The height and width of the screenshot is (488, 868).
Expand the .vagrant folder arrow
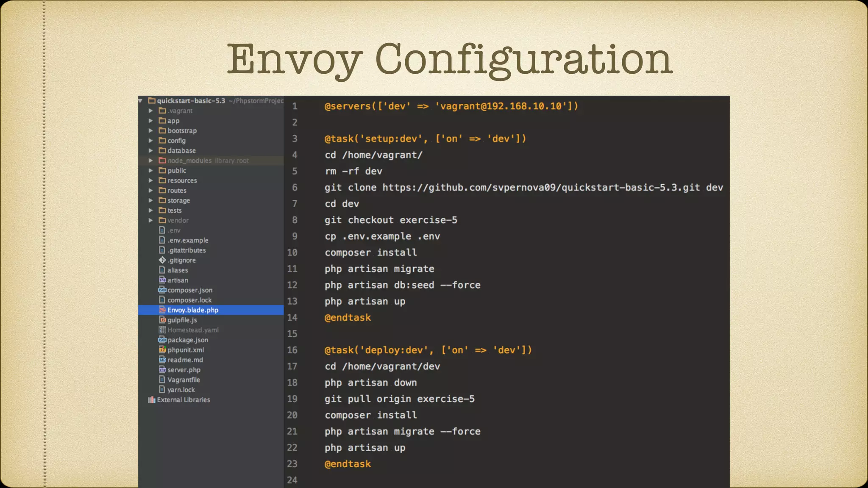[x=150, y=111]
